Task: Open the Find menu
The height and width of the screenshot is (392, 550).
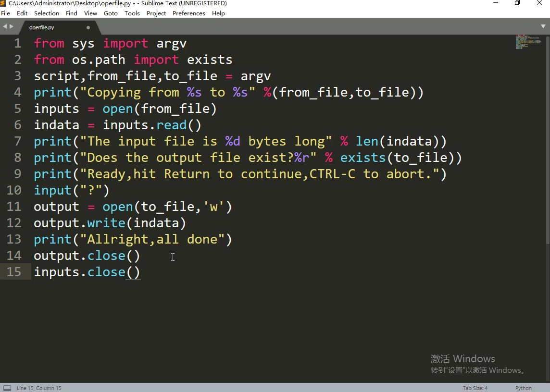Action: [x=71, y=13]
